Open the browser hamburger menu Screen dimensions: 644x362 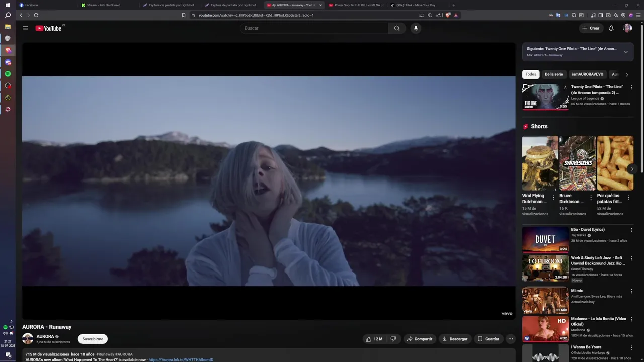[639, 15]
